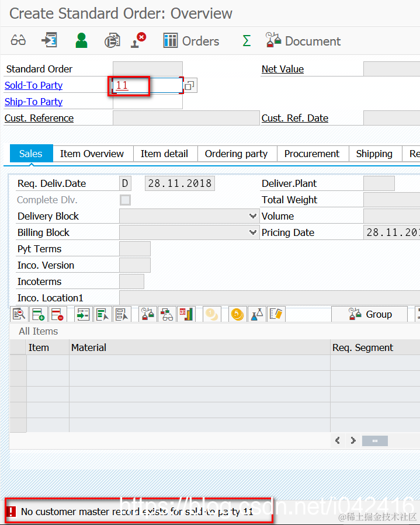Toggle the Complete Dlv. checkbox
This screenshot has width=420, height=525.
coord(125,200)
